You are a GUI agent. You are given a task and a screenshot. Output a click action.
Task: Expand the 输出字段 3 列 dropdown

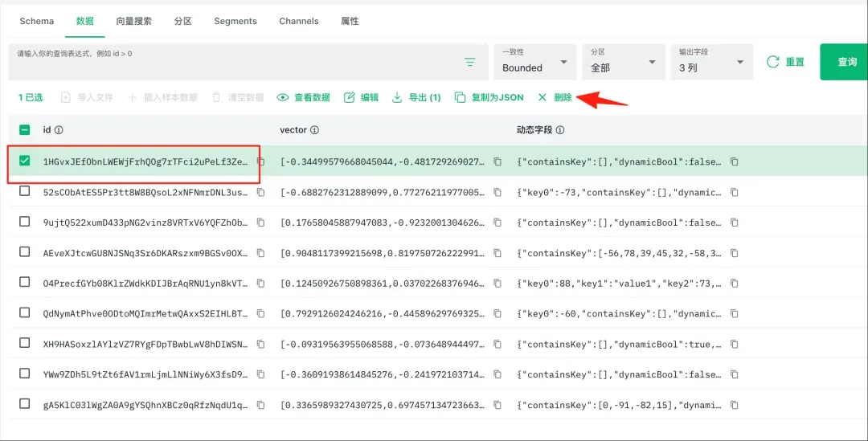(710, 62)
